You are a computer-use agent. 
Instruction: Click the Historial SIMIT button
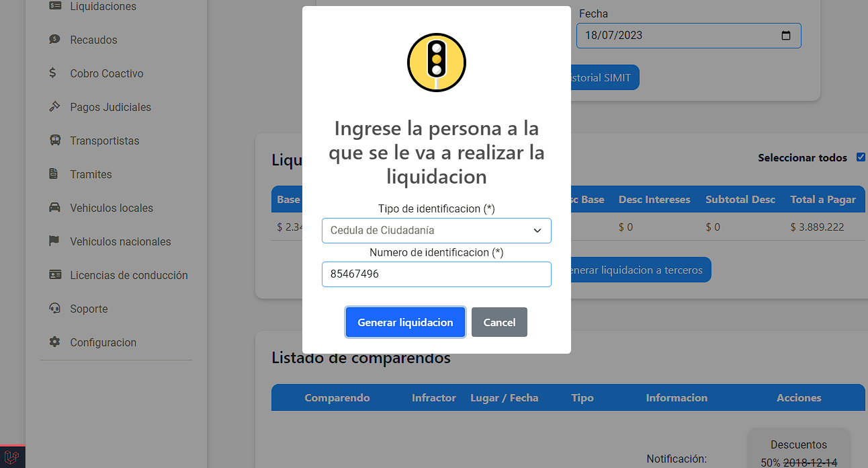(604, 78)
